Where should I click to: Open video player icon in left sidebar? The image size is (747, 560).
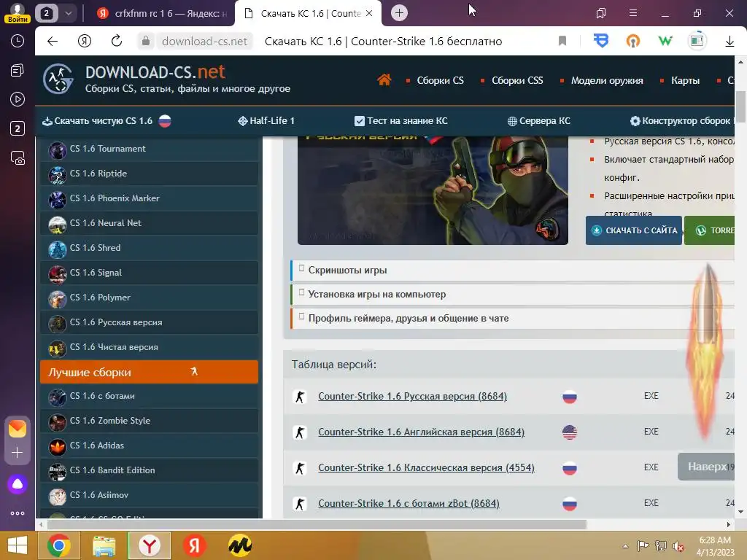(18, 99)
